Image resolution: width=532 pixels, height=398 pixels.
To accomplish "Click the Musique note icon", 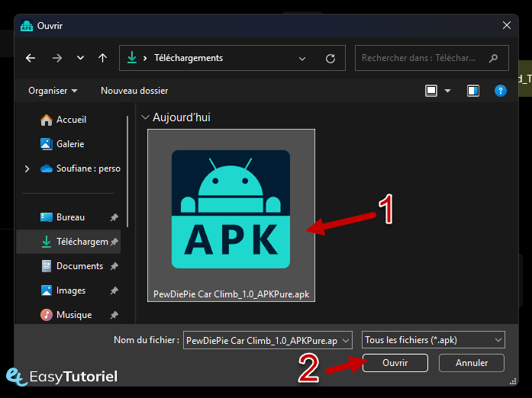I will coord(47,315).
